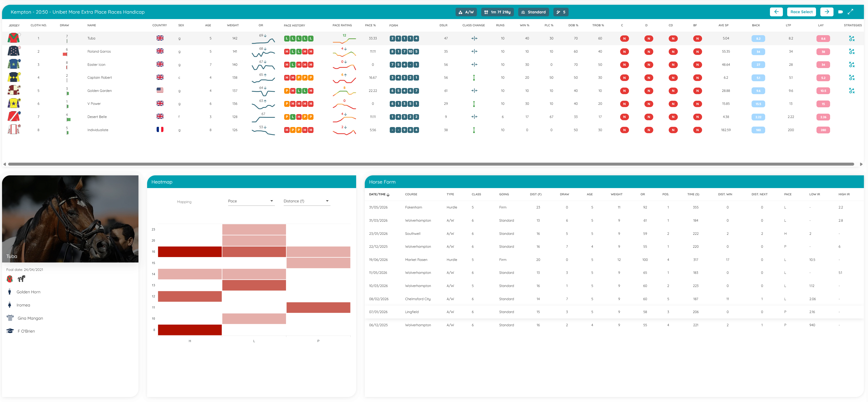
Task: Open the Distance (f) dropdown
Action: pyautogui.click(x=306, y=201)
